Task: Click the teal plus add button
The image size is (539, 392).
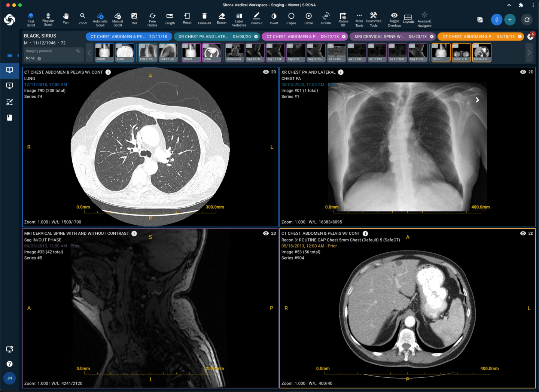Action: [510, 19]
